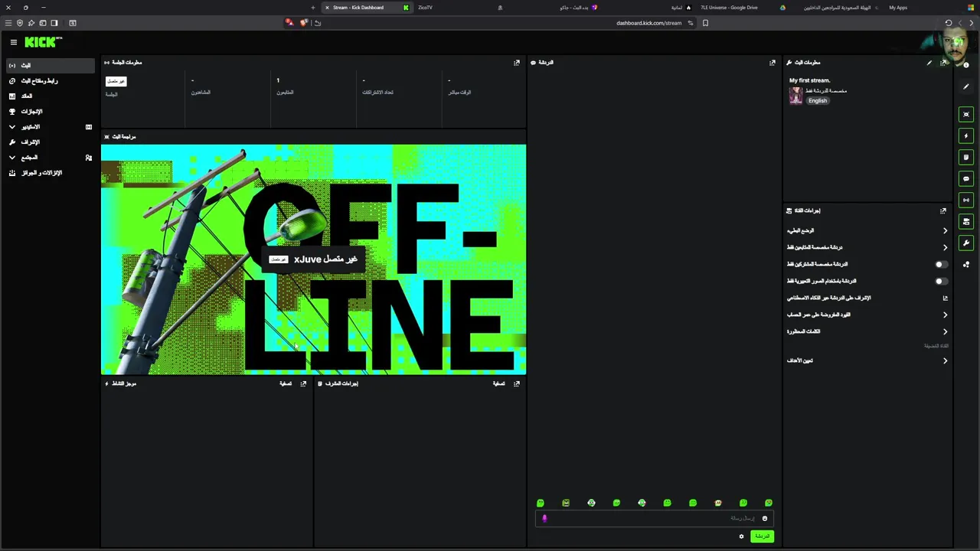Open giveaways and prizes in sidebar
This screenshot has width=980, height=551.
click(x=50, y=173)
